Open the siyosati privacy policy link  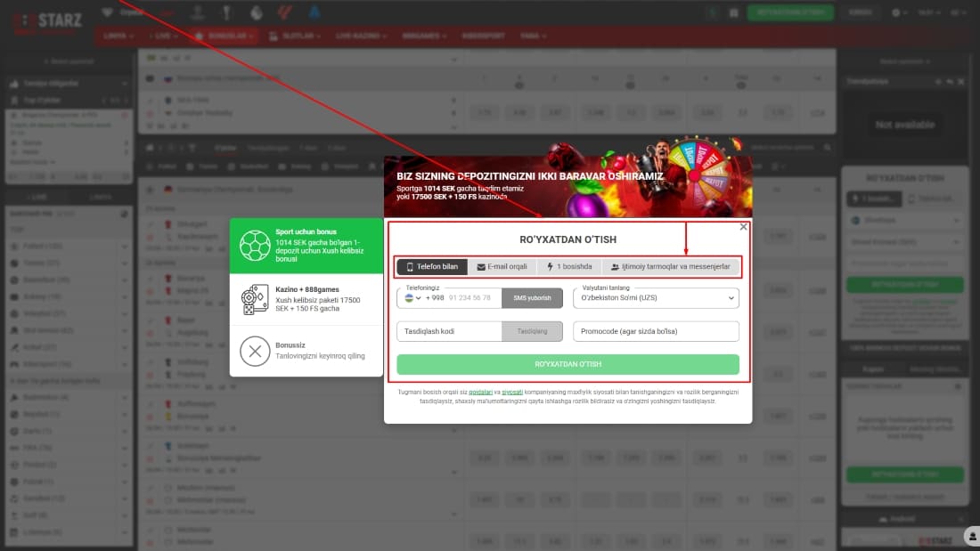(x=512, y=393)
